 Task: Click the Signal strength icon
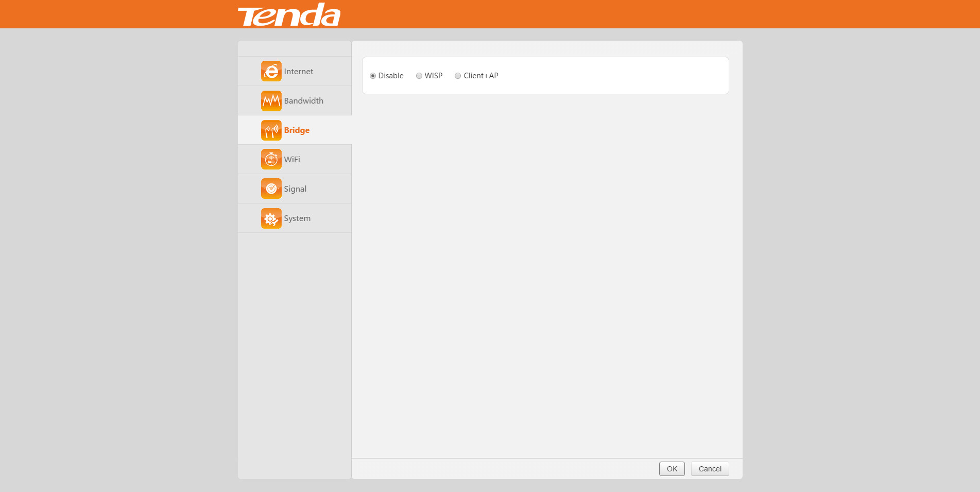click(x=271, y=189)
